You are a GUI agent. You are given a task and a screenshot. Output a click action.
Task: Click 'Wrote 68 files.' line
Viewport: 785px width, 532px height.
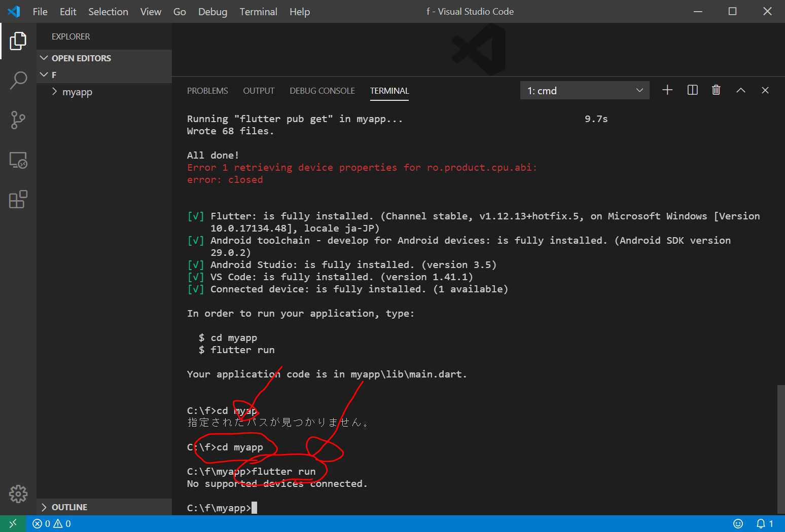pos(230,131)
